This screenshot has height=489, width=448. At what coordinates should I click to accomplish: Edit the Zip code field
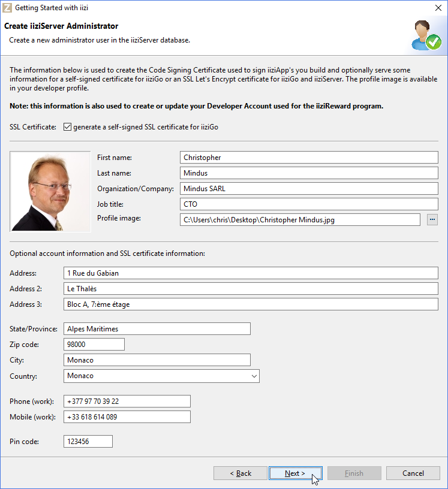point(94,345)
